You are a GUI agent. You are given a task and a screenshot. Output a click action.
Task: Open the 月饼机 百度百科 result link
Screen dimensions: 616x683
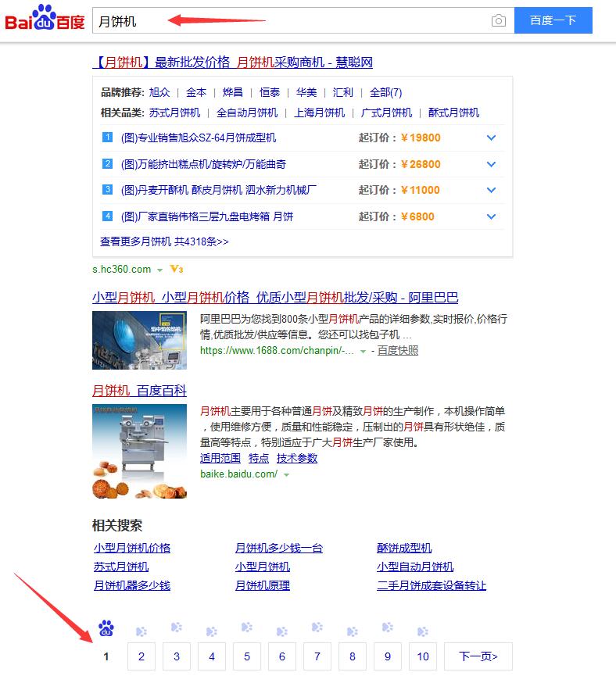[x=139, y=391]
